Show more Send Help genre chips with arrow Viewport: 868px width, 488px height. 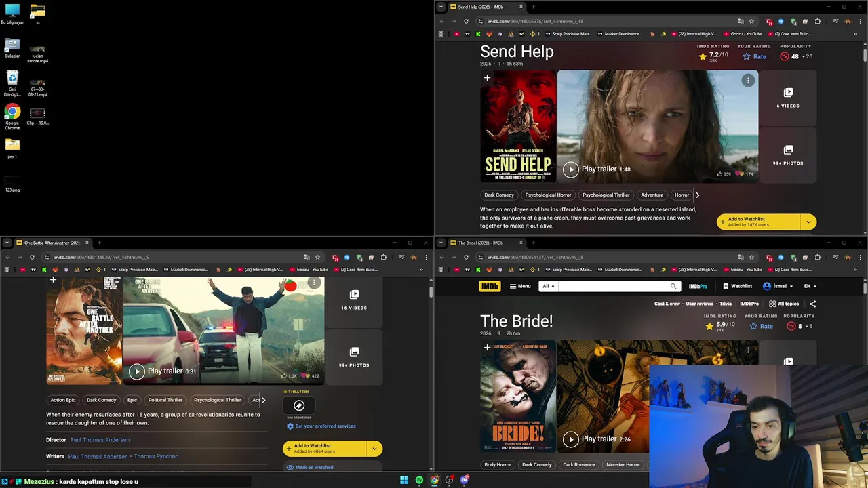point(697,195)
